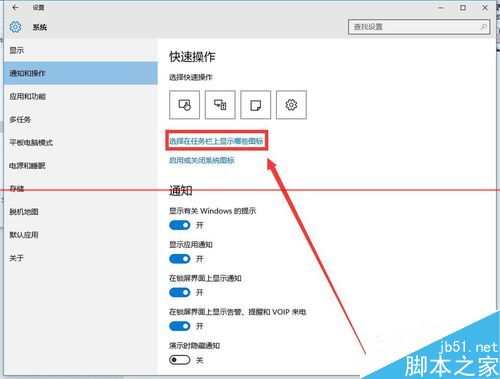Image resolution: width=500 pixels, height=379 pixels.
Task: Click the 选择快速操作 label
Action: click(x=190, y=77)
